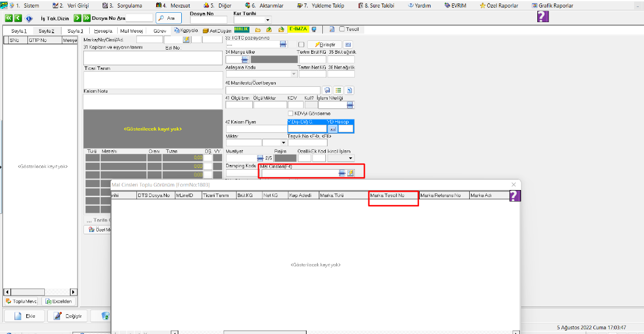Click the Kopyala toolbar button

tap(186, 30)
